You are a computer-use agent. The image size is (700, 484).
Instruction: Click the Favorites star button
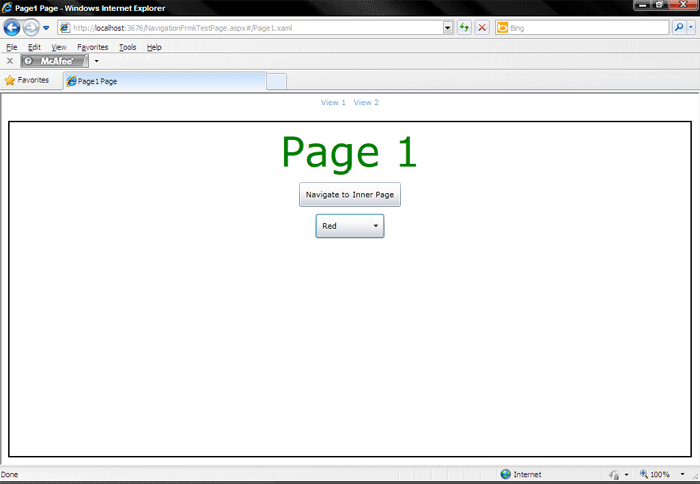click(27, 80)
